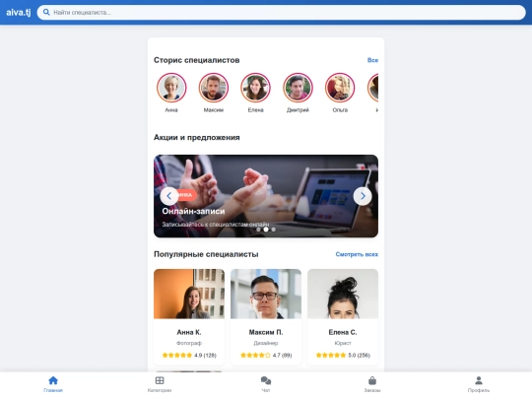
Task: Select the third carousel dot
Action: click(274, 230)
